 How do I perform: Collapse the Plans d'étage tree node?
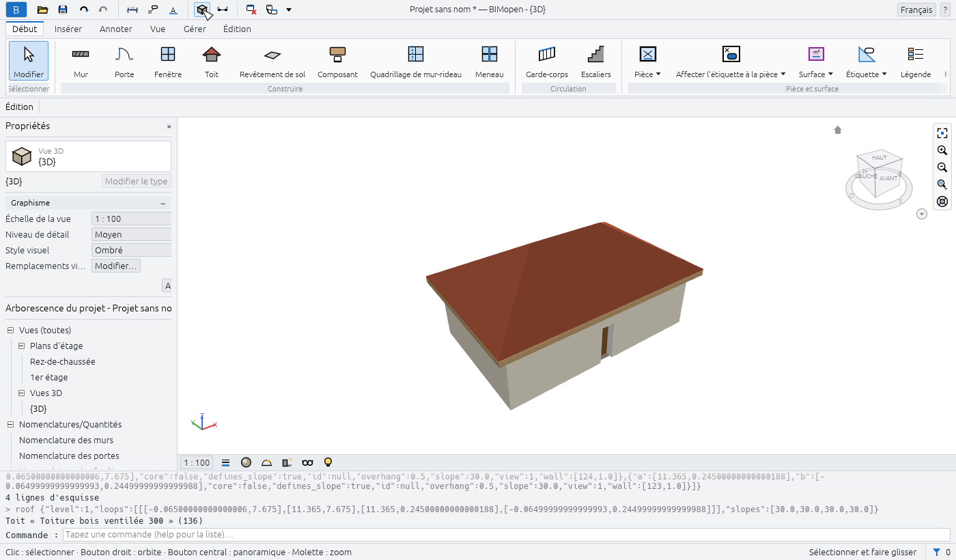(22, 346)
